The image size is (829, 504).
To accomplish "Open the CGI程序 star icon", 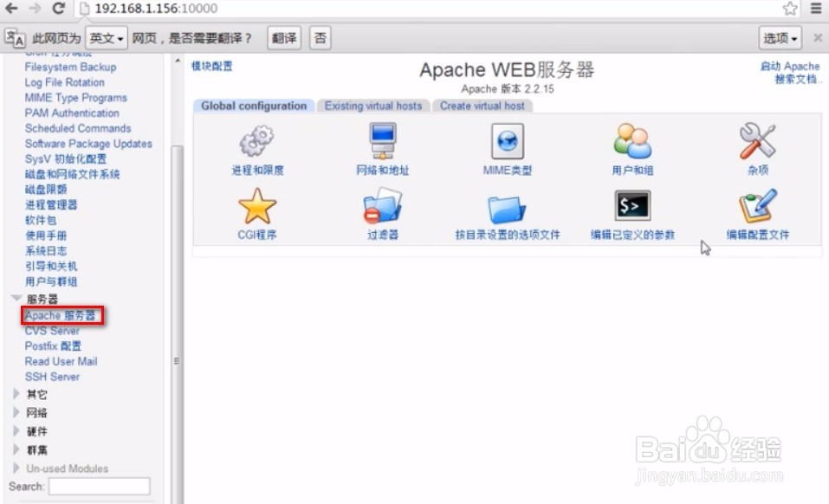I will (257, 207).
